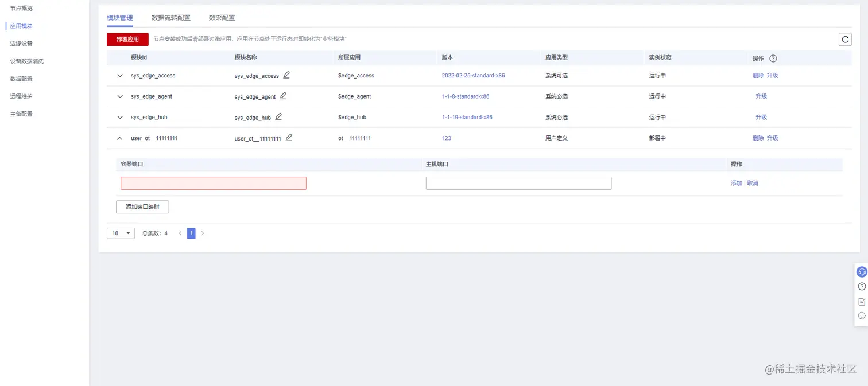Click the 系统可选 type cell
The image size is (868, 386).
tap(557, 76)
